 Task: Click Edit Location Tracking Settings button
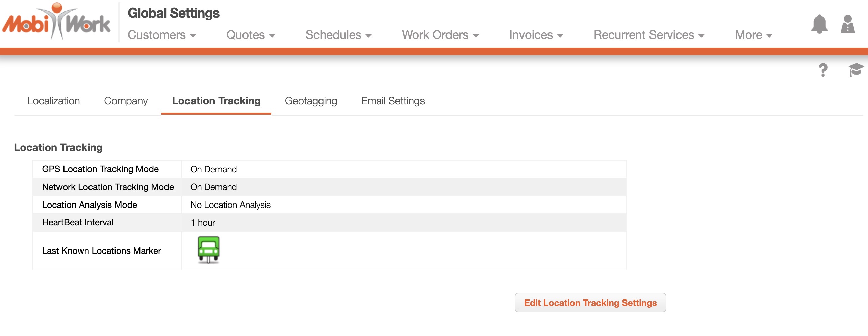pos(590,303)
